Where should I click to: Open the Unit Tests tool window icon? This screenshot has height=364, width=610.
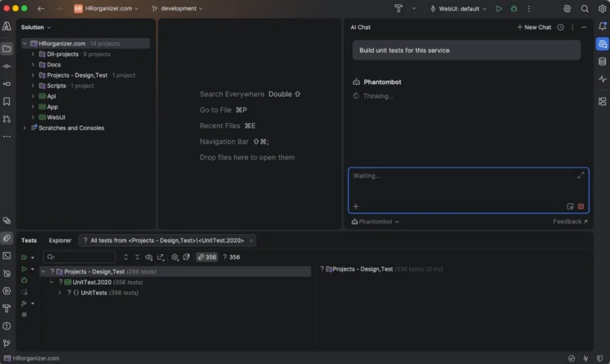tap(7, 238)
